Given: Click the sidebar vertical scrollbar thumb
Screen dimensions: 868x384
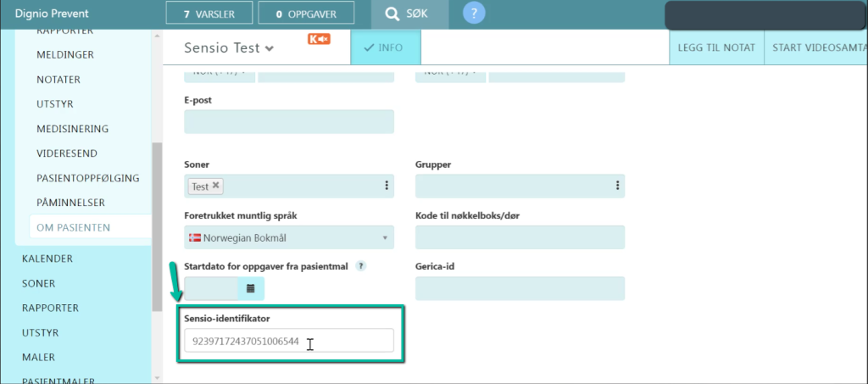Looking at the screenshot, I should [157, 227].
